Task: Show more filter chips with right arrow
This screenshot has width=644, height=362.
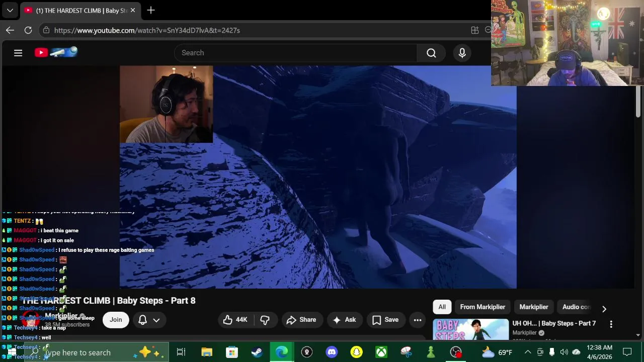Action: tap(604, 309)
